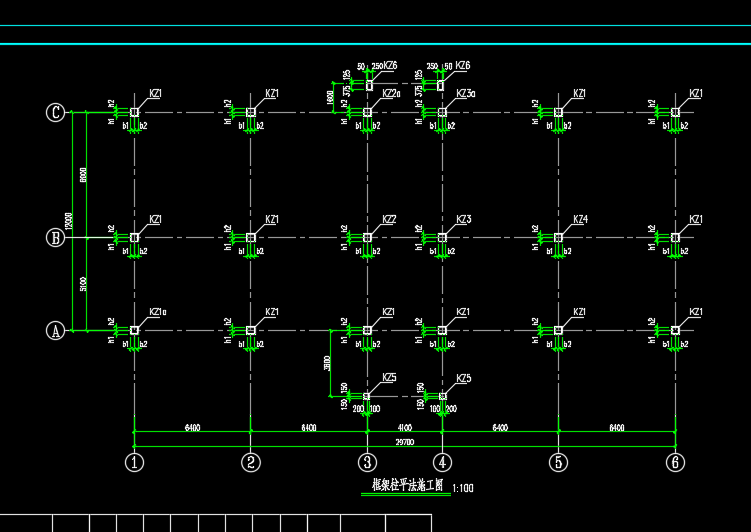Click the KZ2a column label

[x=391, y=94]
